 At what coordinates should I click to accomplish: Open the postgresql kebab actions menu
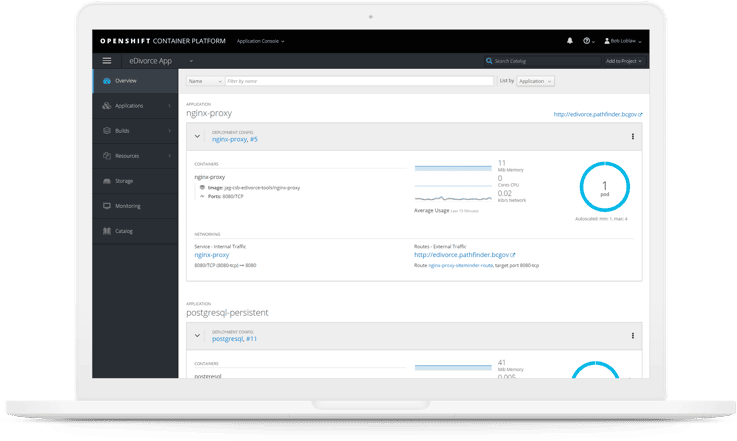click(x=633, y=336)
